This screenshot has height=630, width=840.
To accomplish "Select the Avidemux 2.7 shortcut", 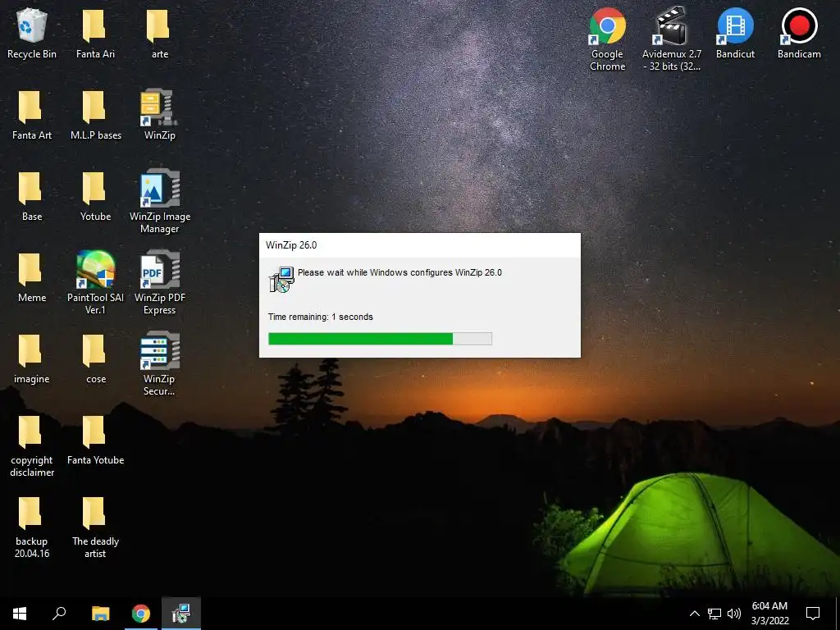I will [x=671, y=39].
